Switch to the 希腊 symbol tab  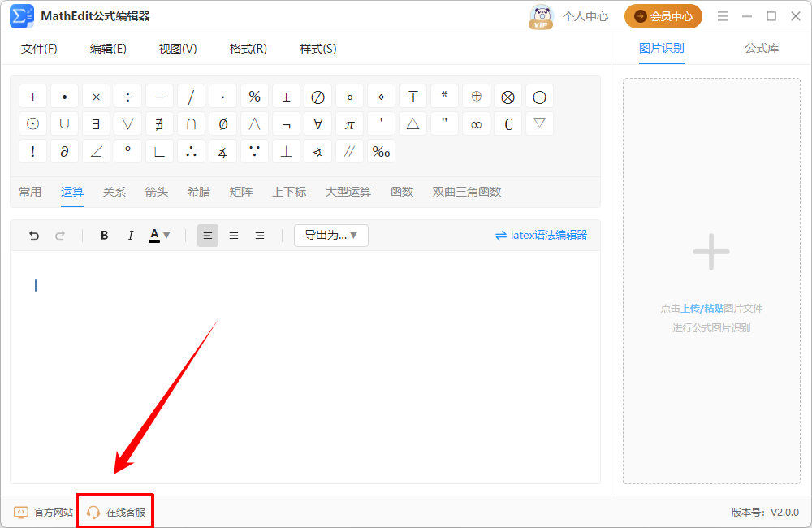click(x=199, y=192)
